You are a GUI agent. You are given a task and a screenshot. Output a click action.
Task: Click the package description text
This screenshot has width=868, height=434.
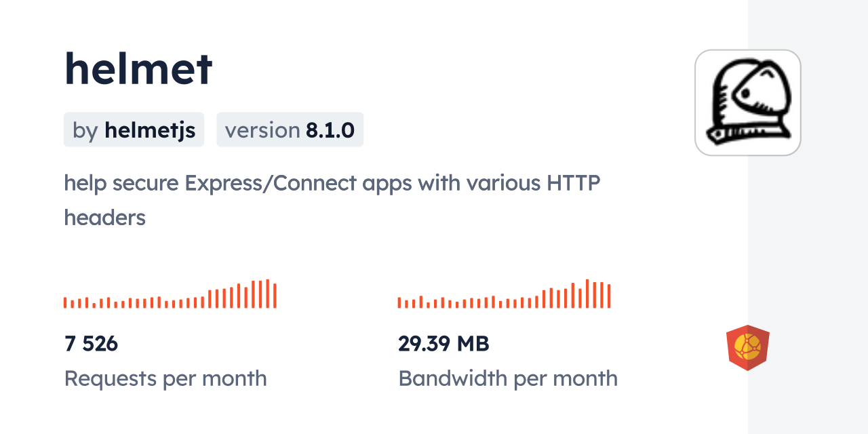click(332, 200)
